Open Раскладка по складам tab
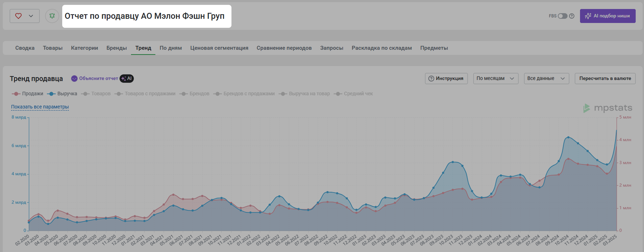This screenshot has width=644, height=252. pos(381,48)
